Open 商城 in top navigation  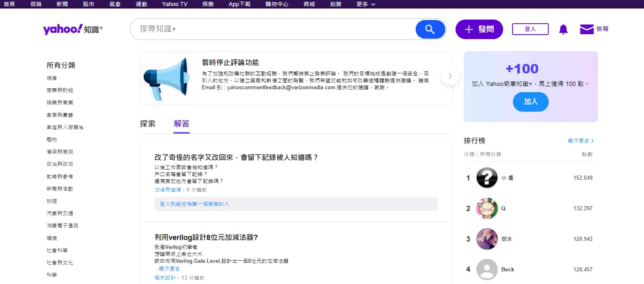pos(309,4)
